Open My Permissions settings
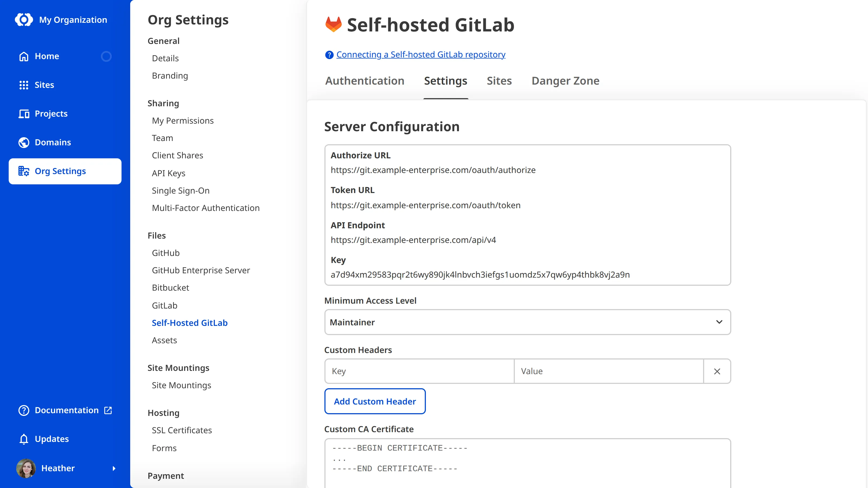 [x=183, y=121]
